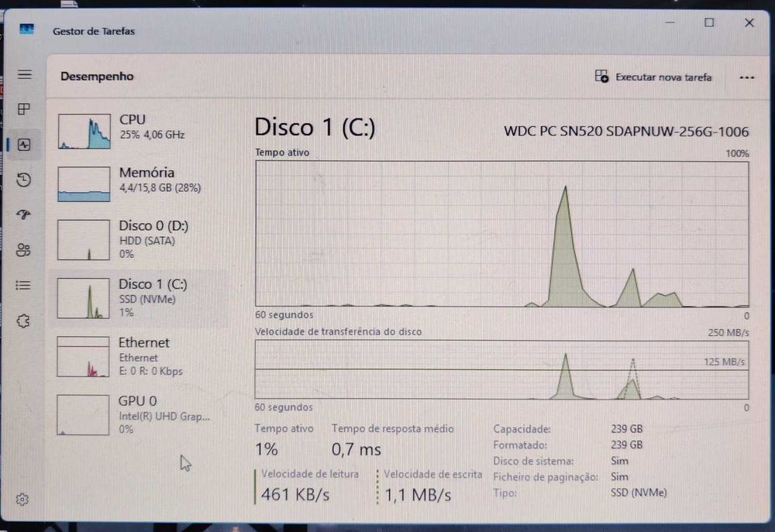
Task: Click the Velocidade de leitura label
Action: 310,474
